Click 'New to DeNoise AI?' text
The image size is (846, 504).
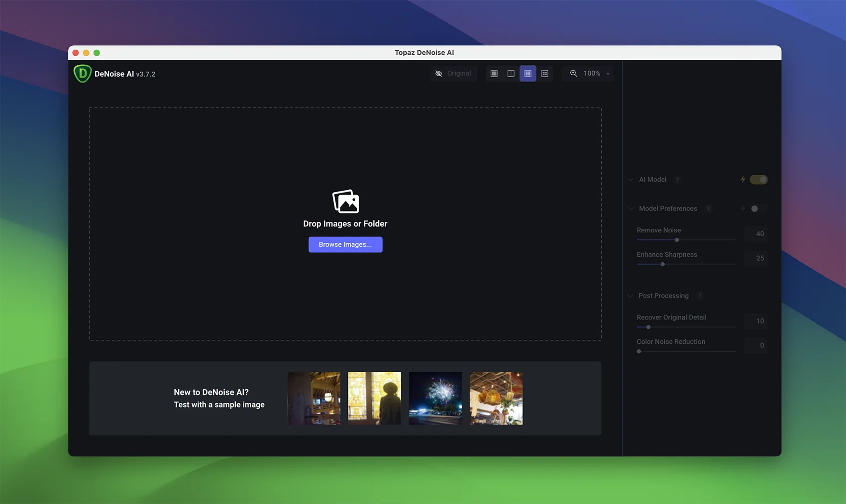[211, 392]
